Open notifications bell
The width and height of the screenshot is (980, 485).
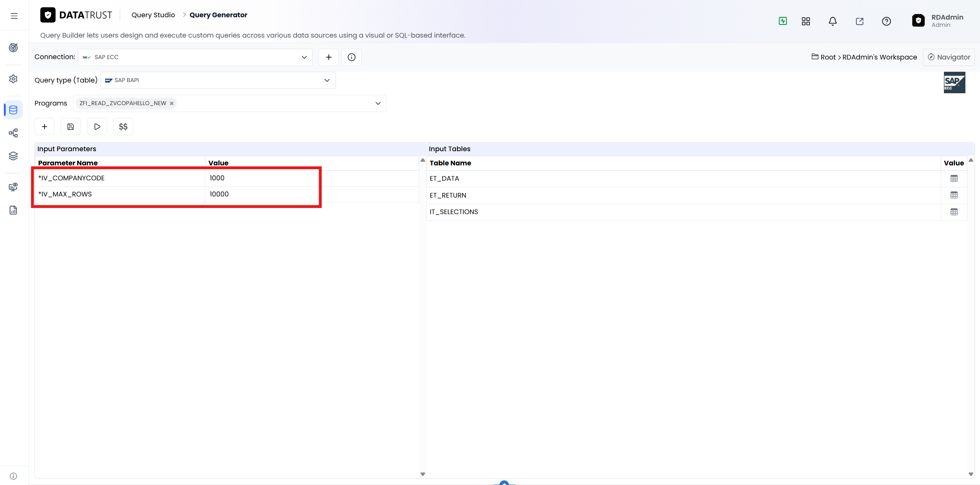[x=833, y=21]
